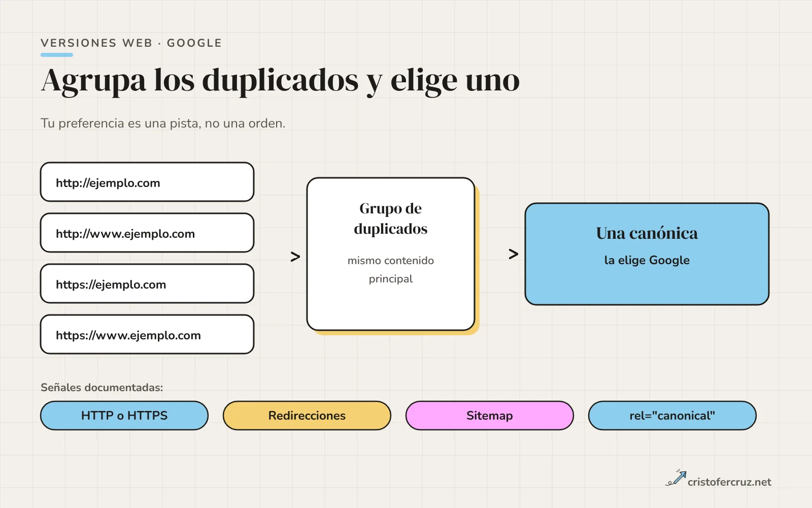
Task: Select the https://www.ejemplo.com box
Action: tap(147, 334)
